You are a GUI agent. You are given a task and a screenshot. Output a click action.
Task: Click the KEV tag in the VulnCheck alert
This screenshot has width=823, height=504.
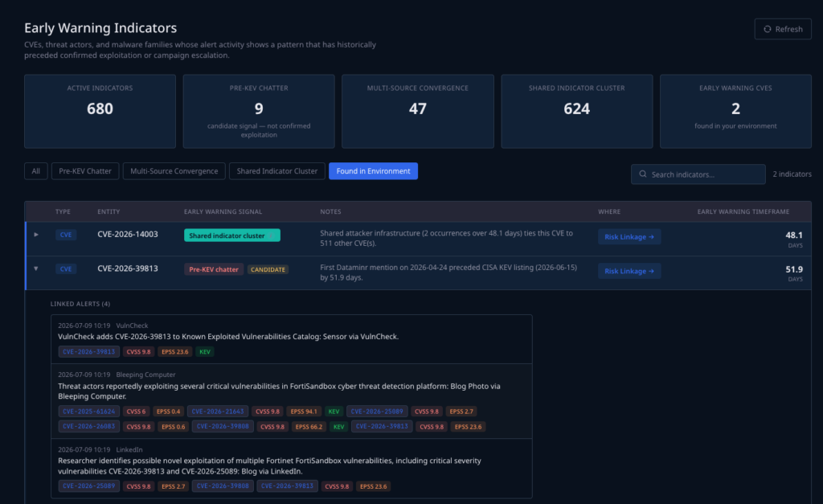click(205, 352)
